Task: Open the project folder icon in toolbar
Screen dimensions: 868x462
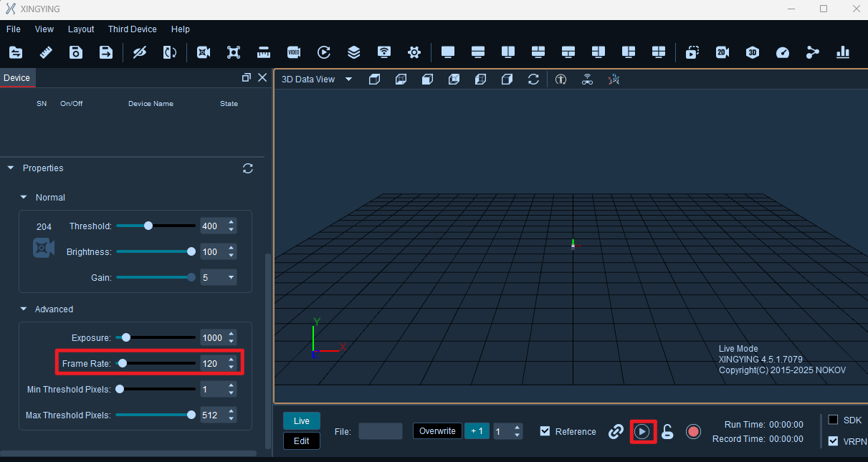Action: tap(16, 52)
